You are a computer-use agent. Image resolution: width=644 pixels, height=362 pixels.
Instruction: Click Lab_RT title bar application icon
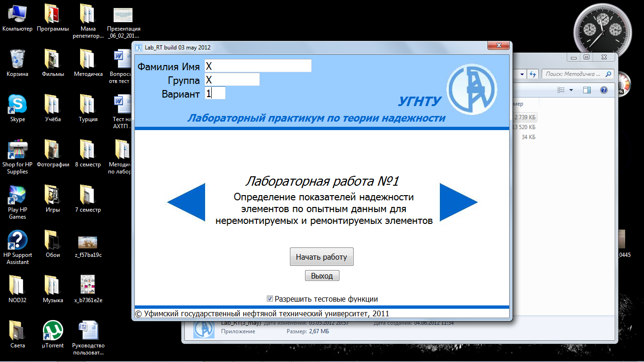tap(139, 48)
